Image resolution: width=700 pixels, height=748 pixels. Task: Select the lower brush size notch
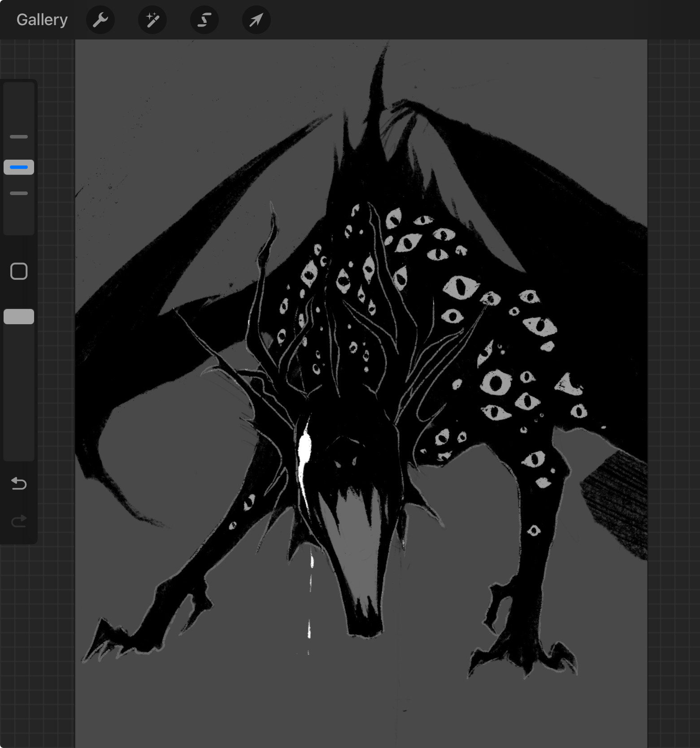[x=19, y=193]
